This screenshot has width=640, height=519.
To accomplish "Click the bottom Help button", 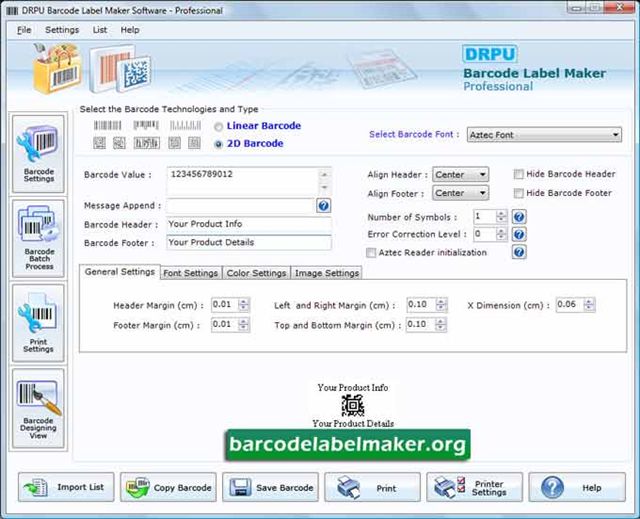I will pos(577,487).
